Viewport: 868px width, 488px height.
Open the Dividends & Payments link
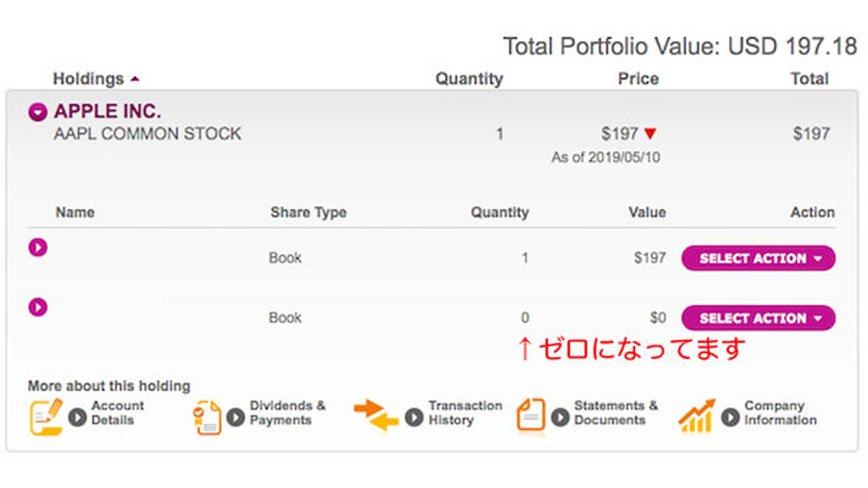tap(288, 413)
